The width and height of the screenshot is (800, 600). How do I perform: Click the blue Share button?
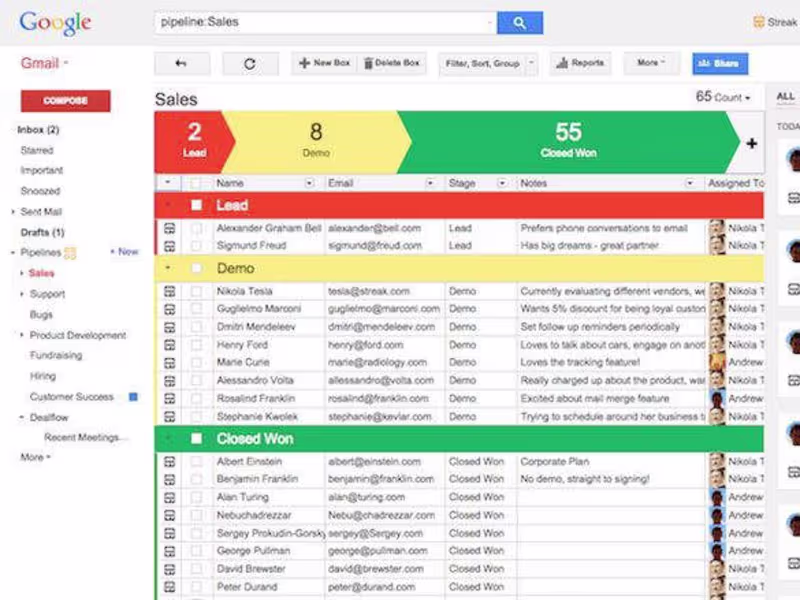(720, 64)
